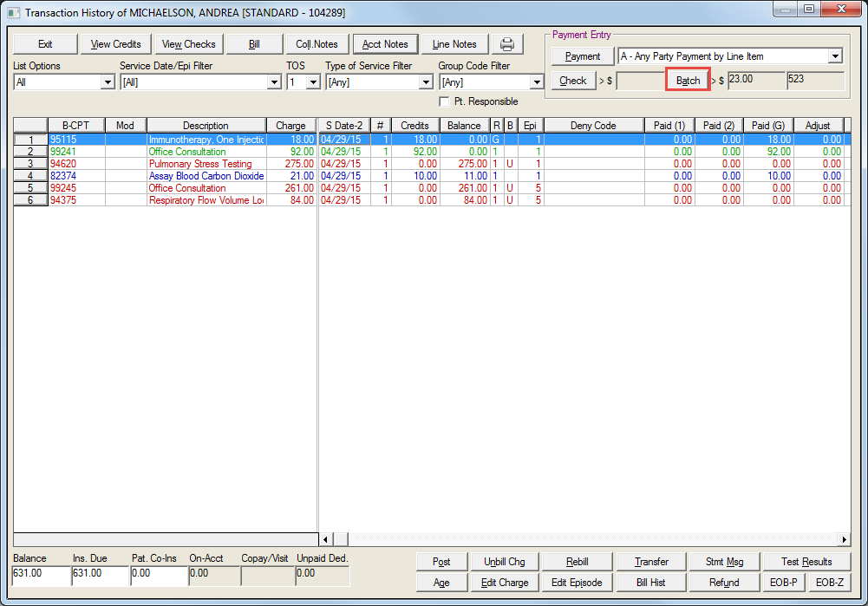Open the Type of Service Filter dropdown

click(425, 82)
